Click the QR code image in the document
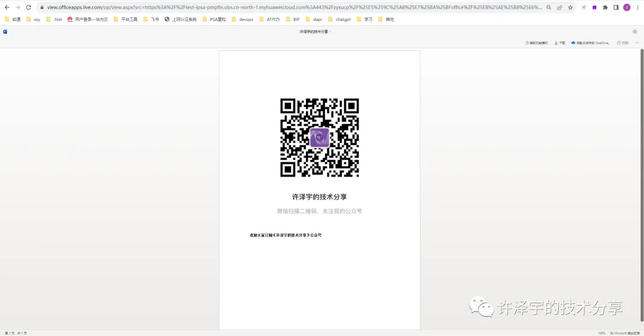Image resolution: width=644 pixels, height=336 pixels. (x=320, y=138)
